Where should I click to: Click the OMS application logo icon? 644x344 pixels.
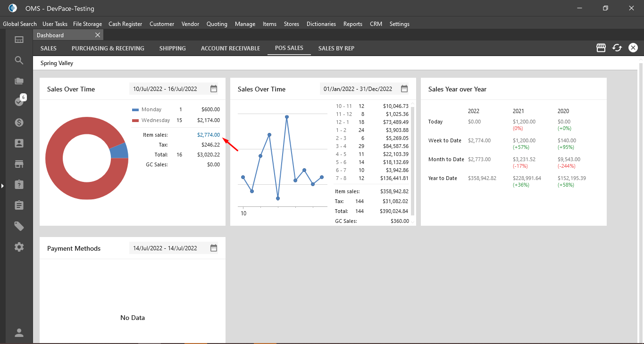13,8
